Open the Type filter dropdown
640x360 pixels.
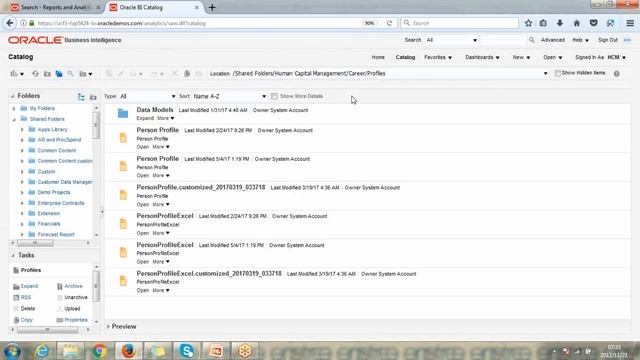point(147,96)
